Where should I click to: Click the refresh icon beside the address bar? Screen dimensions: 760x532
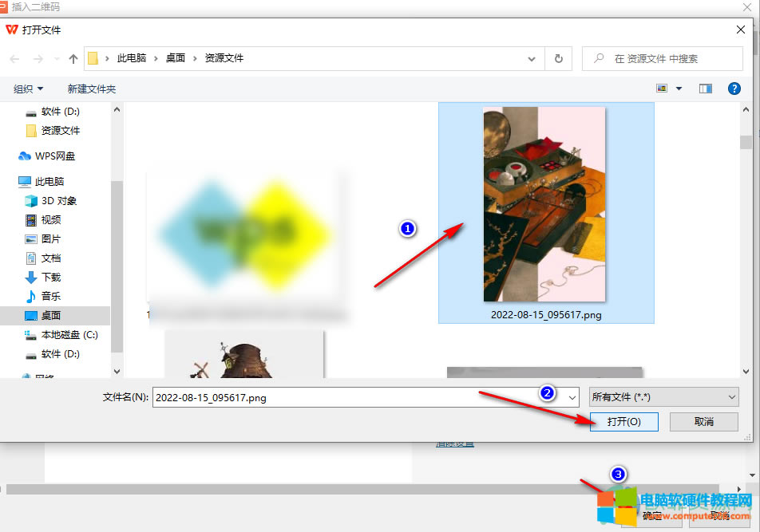[x=558, y=58]
